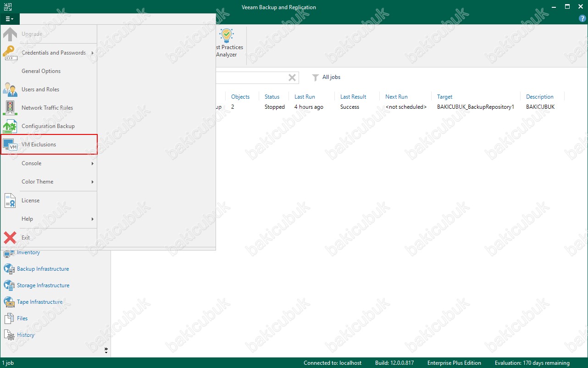This screenshot has height=368, width=588.
Task: Sort by Objects column header
Action: [240, 97]
